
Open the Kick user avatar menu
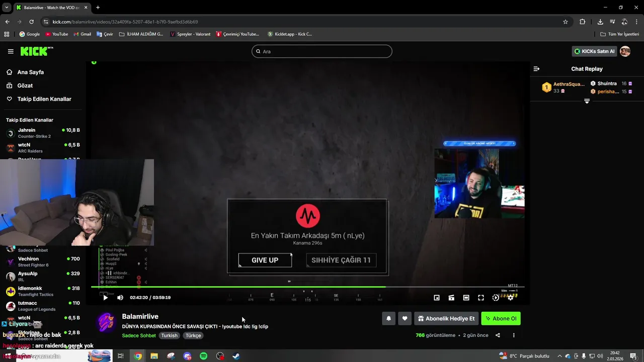click(x=625, y=51)
